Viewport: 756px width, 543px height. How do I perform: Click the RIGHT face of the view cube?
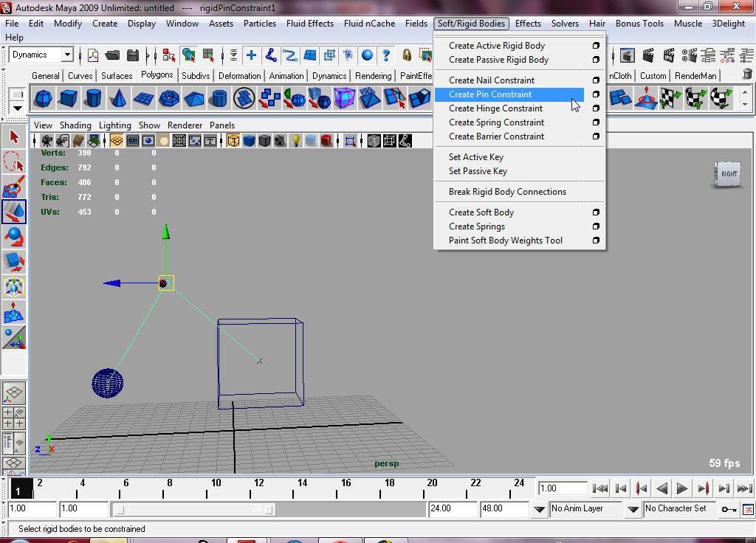[x=729, y=174]
